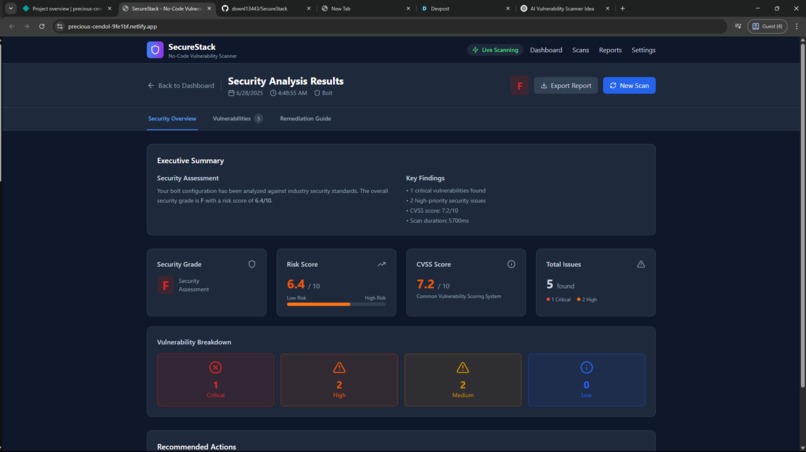The image size is (806, 452).
Task: Click the shield icon in Security Grade card
Action: (252, 264)
